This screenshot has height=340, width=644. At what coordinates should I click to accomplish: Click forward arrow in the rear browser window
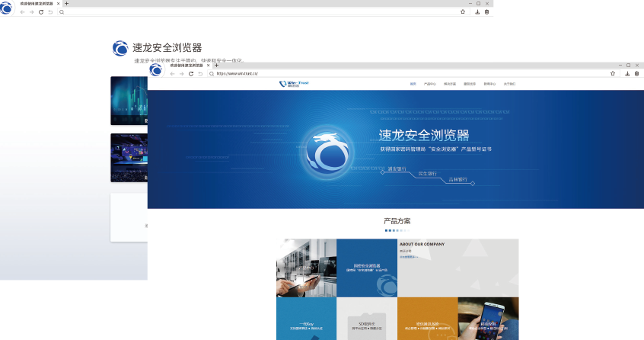(x=31, y=12)
